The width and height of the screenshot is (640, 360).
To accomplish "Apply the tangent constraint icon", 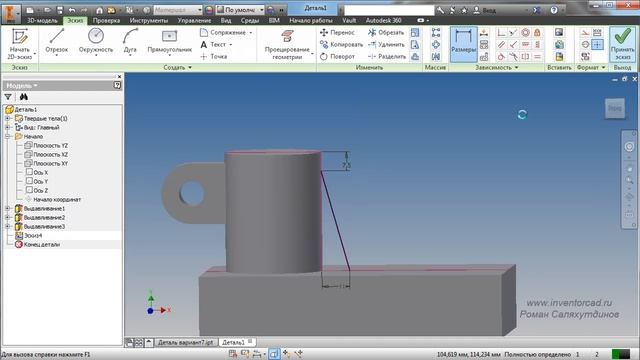I will (x=501, y=57).
